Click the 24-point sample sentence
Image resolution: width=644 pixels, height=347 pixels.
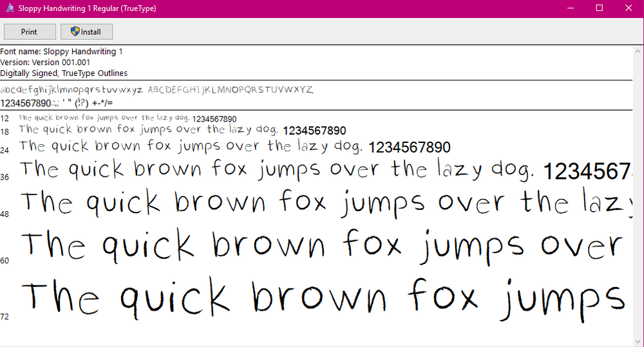[235, 147]
